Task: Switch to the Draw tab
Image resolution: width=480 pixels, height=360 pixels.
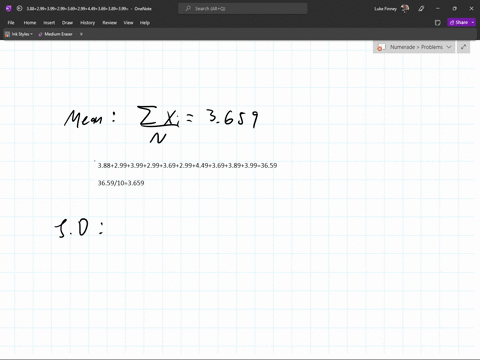Action: [67, 23]
